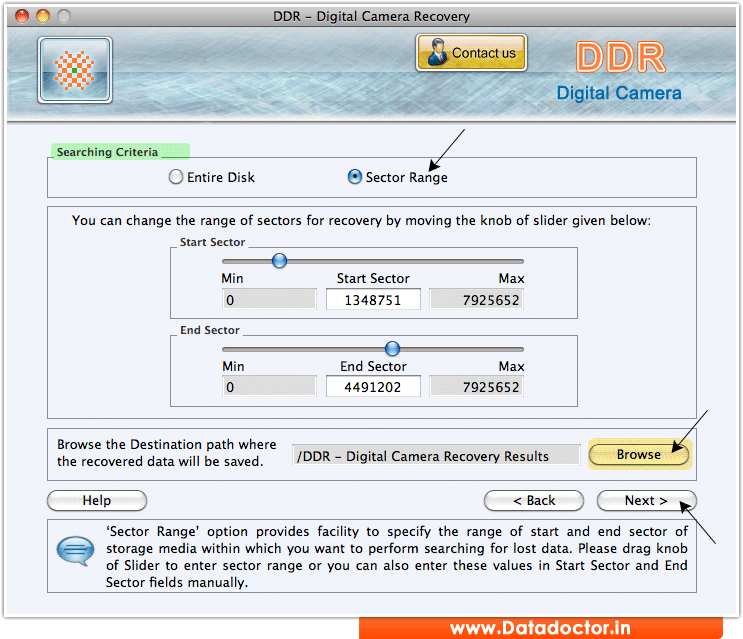Screen dimensions: 743x639
Task: Open the Contact us button
Action: tap(471, 53)
